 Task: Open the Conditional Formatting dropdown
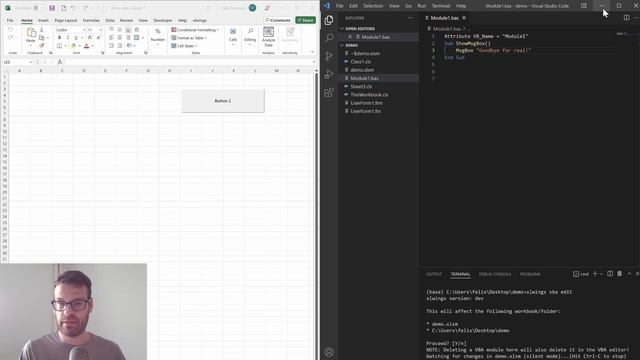tap(195, 30)
